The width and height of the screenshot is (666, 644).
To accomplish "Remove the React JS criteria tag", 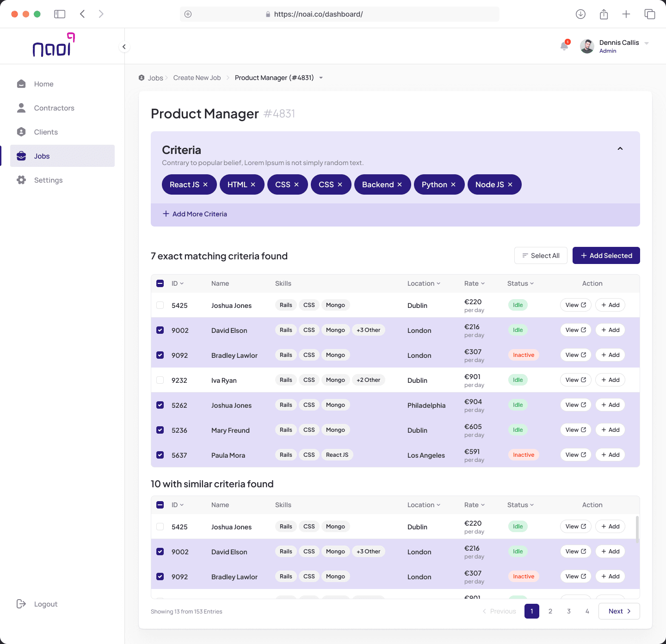I will coord(205,184).
